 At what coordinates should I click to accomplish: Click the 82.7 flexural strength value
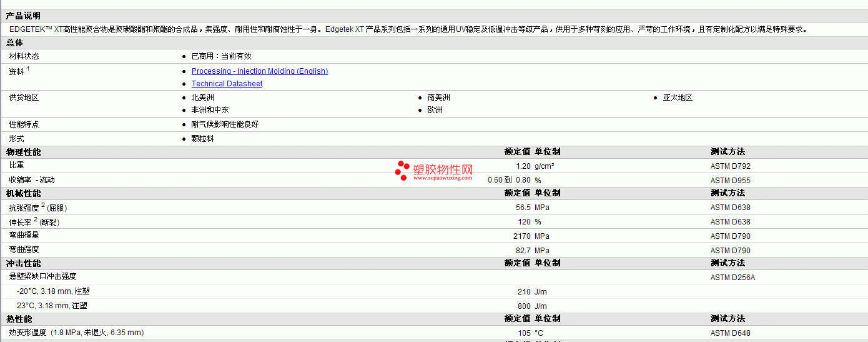[x=523, y=251]
